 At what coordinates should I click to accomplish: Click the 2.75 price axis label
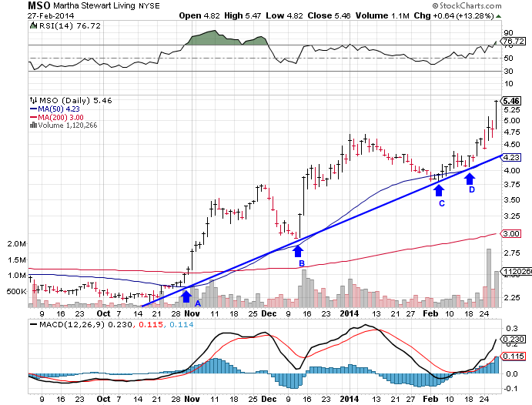512,253
